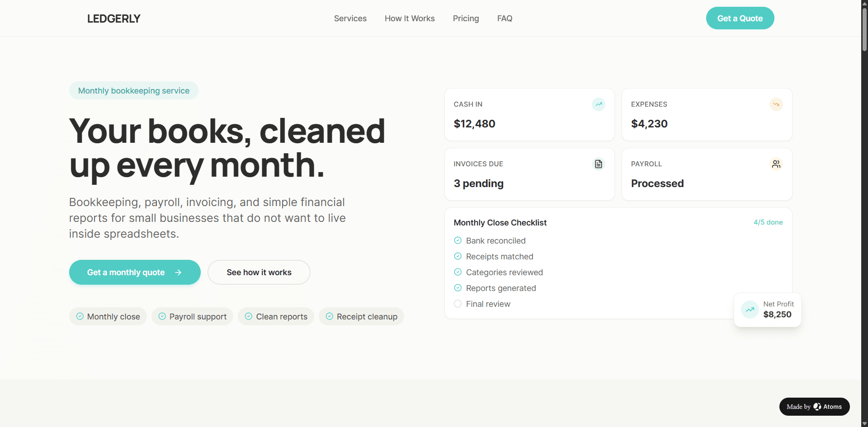Click the Invoices Due document icon
868x427 pixels.
coord(599,164)
